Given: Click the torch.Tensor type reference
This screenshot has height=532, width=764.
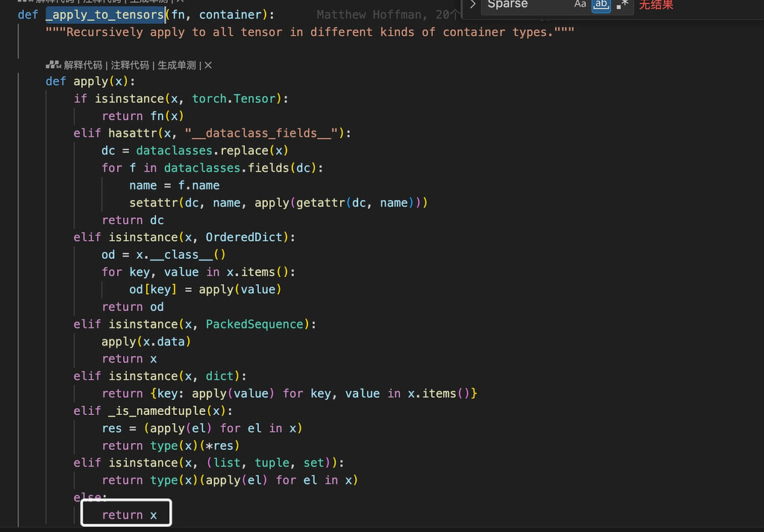Looking at the screenshot, I should [x=234, y=98].
